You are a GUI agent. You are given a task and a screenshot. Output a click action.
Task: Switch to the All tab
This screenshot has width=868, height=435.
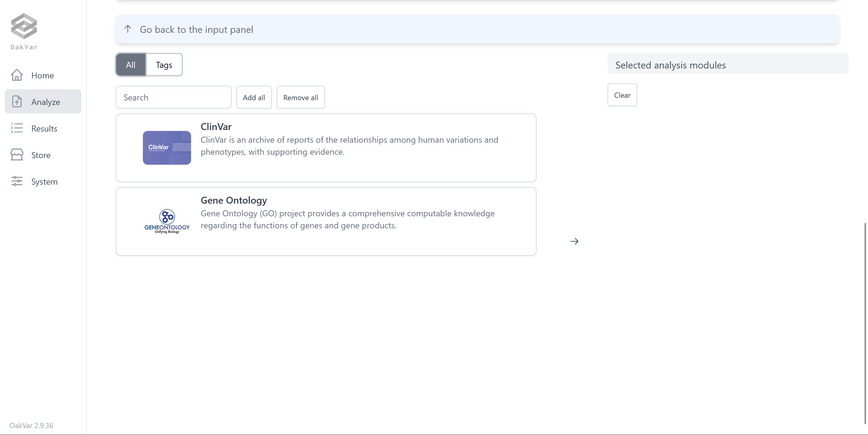(x=131, y=64)
